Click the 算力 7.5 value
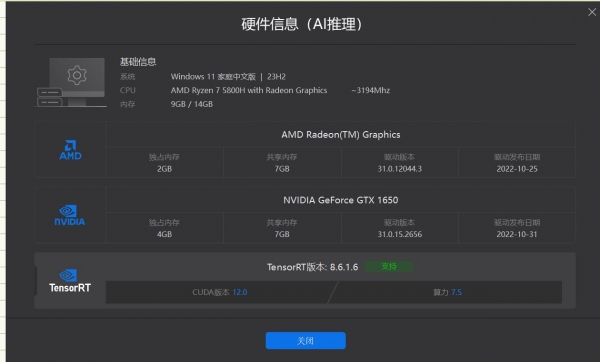 click(x=457, y=292)
